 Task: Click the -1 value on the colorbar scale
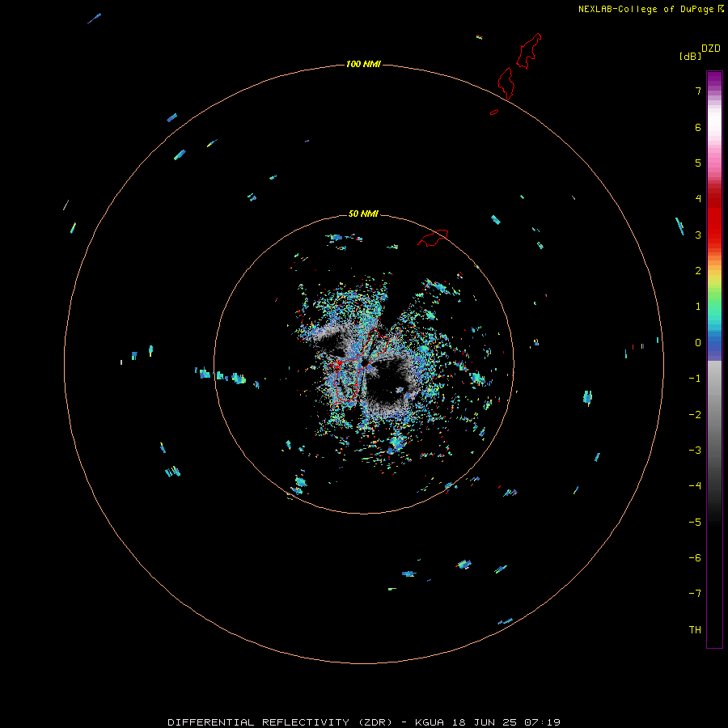[x=695, y=379]
